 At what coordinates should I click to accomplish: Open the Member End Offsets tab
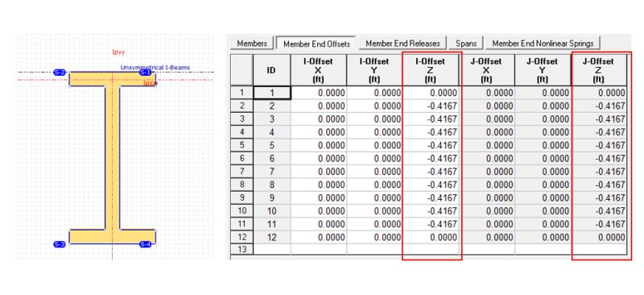coord(316,44)
